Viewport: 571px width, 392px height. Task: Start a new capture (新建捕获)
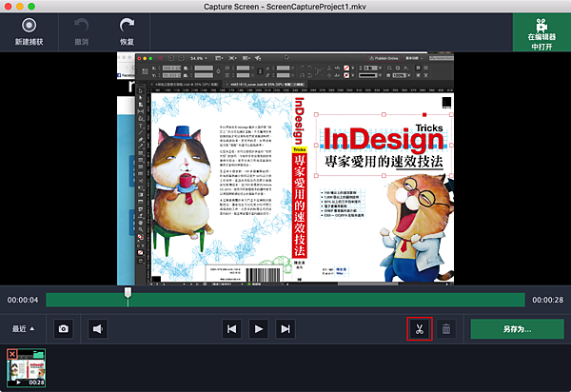(x=29, y=33)
